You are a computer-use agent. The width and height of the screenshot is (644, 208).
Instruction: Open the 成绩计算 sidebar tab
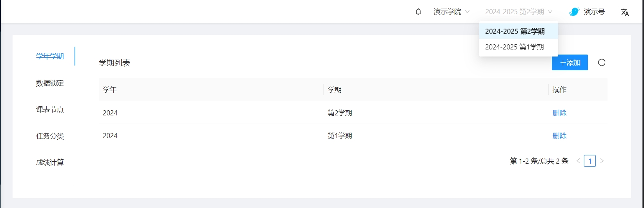coord(50,162)
